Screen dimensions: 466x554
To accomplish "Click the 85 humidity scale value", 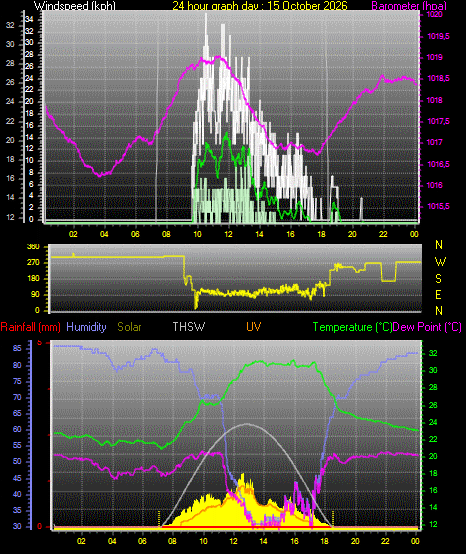I will [17, 348].
